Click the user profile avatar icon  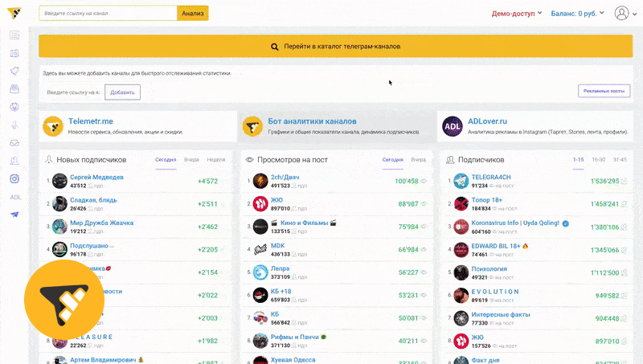click(621, 13)
